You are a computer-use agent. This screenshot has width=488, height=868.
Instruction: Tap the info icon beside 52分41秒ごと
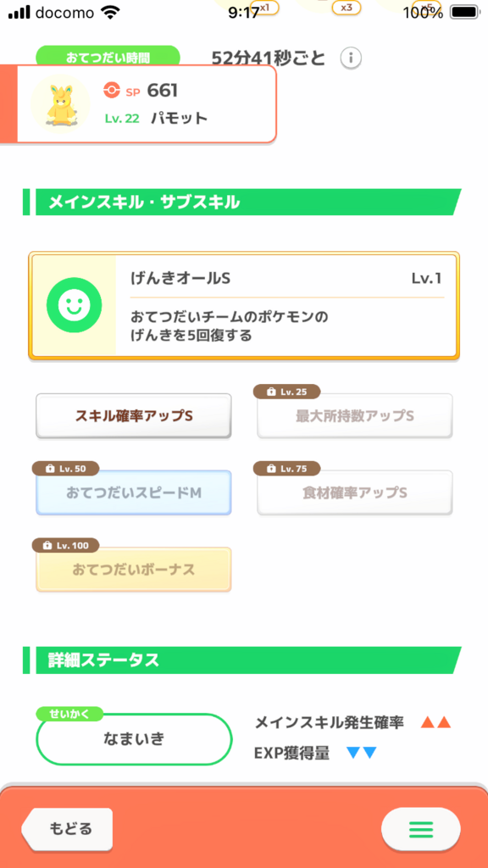point(351,58)
